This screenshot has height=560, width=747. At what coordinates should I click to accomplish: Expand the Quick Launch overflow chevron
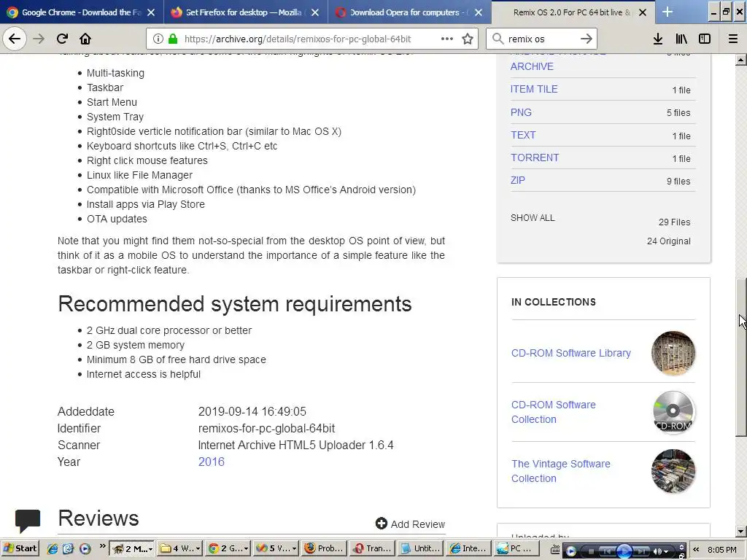[x=102, y=546]
